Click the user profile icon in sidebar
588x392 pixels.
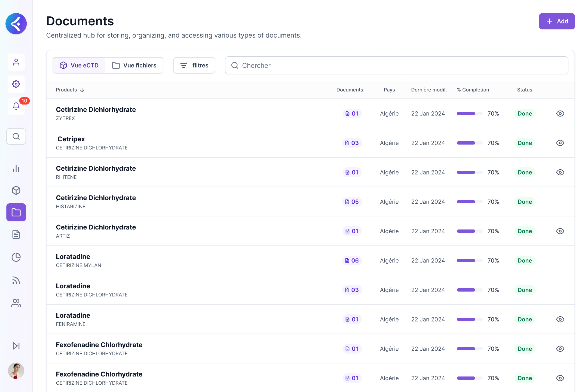pyautogui.click(x=16, y=62)
